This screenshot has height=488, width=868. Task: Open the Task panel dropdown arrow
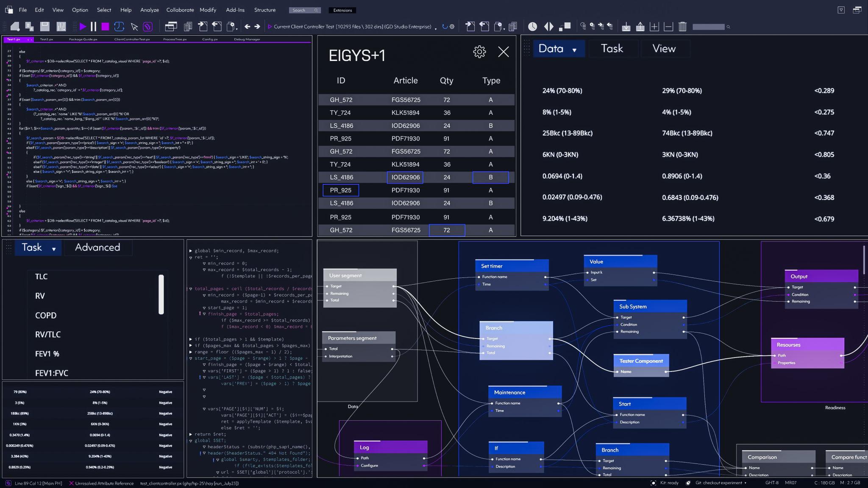click(x=54, y=249)
